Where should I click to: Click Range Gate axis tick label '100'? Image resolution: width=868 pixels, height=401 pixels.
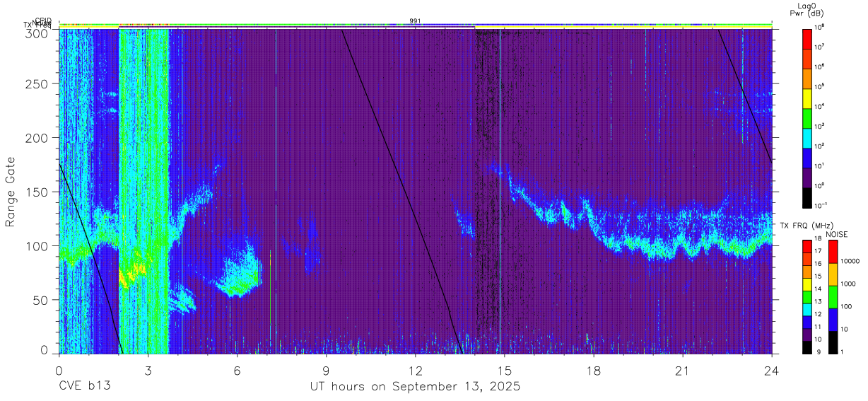click(38, 246)
